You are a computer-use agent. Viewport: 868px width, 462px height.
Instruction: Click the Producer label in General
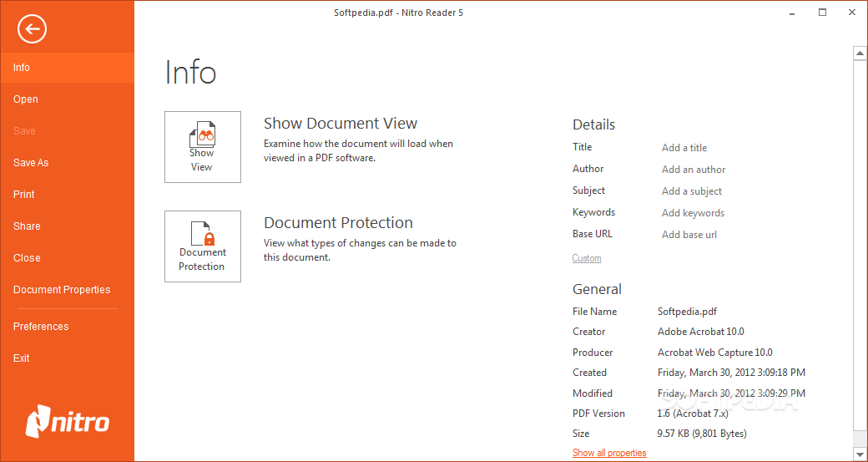[x=593, y=353]
